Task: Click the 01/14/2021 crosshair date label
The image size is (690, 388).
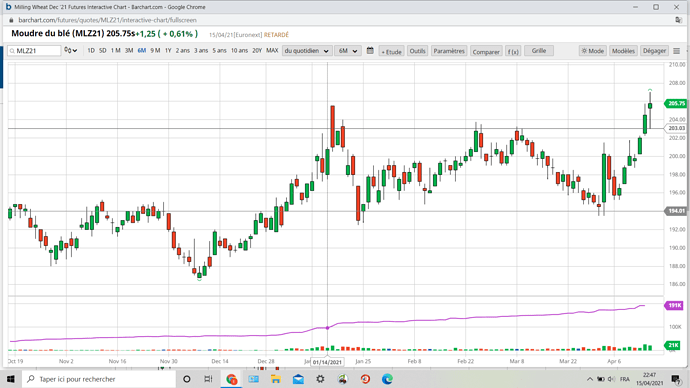Action: (327, 362)
